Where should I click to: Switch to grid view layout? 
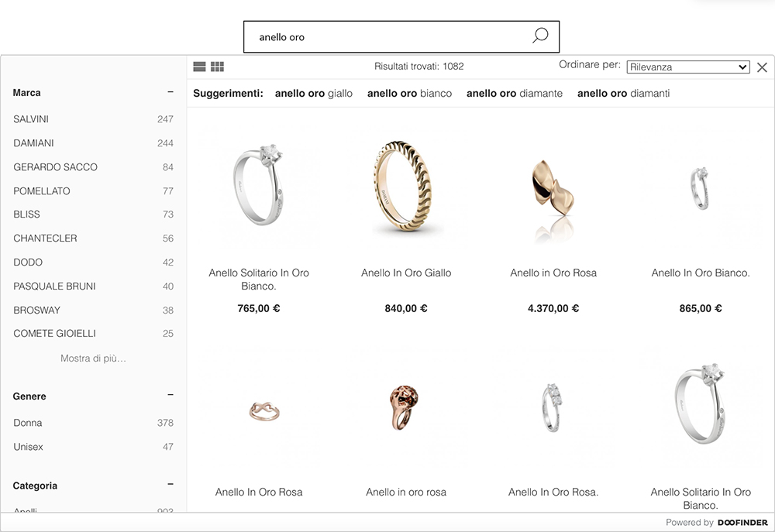tap(218, 67)
